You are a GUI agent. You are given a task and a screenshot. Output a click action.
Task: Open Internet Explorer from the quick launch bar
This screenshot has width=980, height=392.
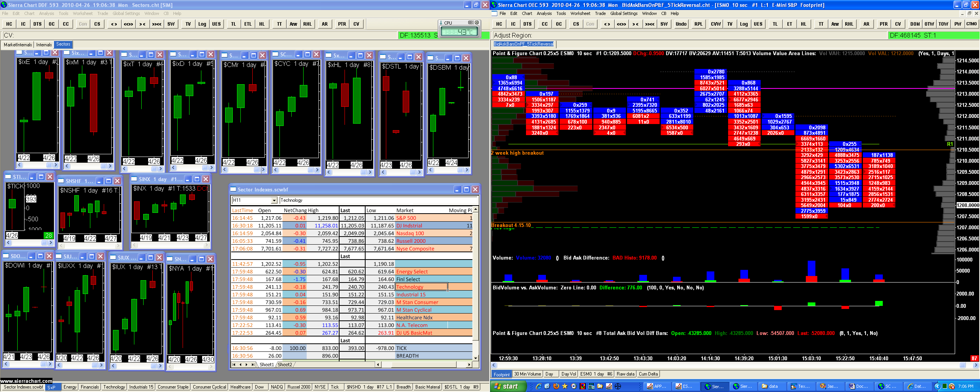pyautogui.click(x=539, y=386)
